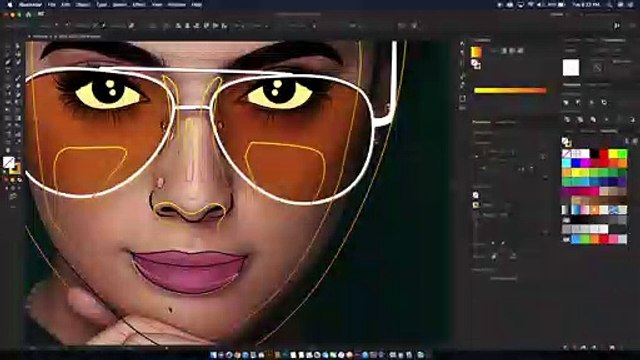Choose the Linear gradient type button
Screen dimensions: 640x360
(504, 51)
